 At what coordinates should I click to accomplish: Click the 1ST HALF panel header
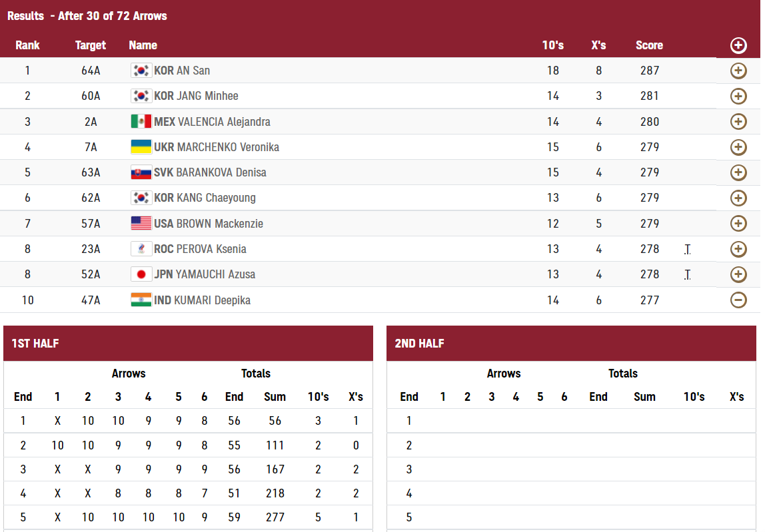[x=189, y=344]
